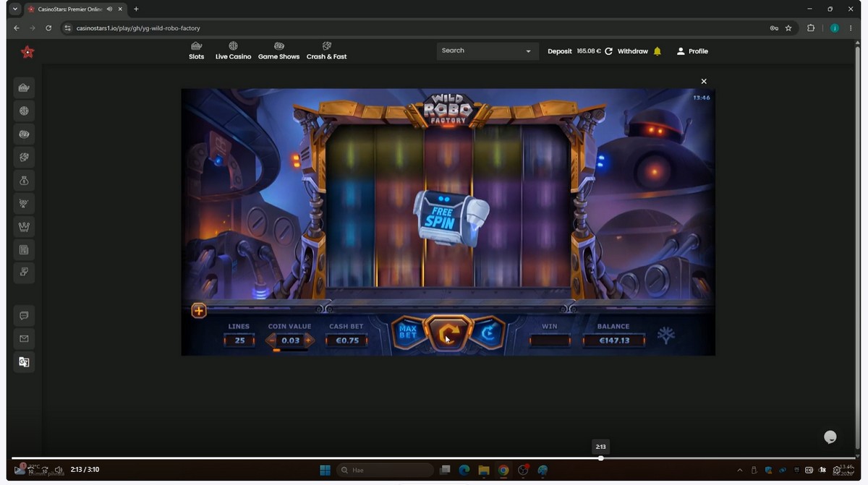The width and height of the screenshot is (868, 485).
Task: Click the video playhead at 2:13
Action: tap(600, 458)
